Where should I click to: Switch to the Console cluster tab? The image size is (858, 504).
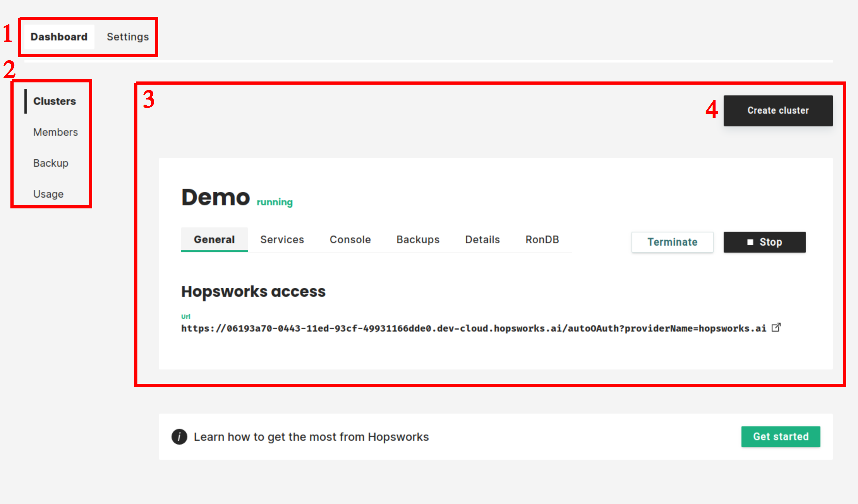350,240
